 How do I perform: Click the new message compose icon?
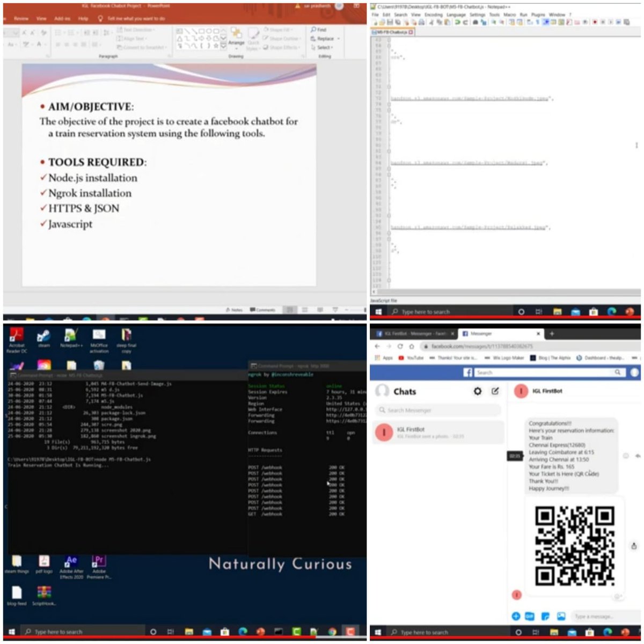(495, 391)
